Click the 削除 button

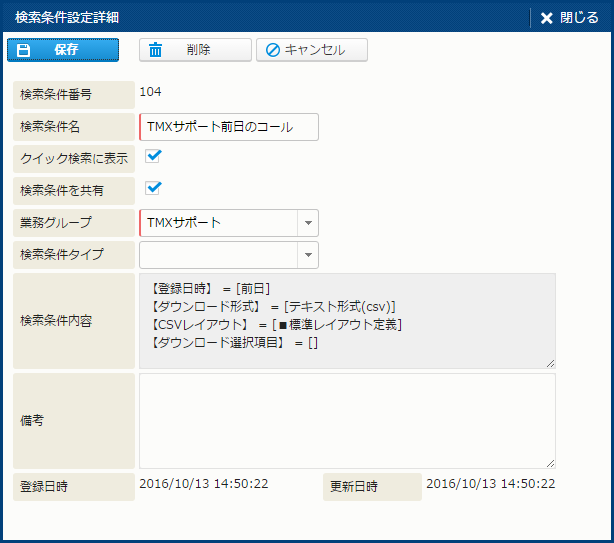click(195, 50)
